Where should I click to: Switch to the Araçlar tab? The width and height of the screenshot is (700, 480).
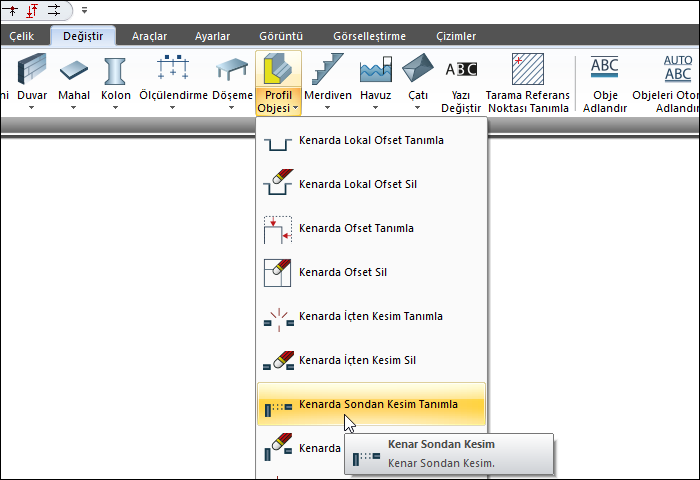[x=150, y=36]
